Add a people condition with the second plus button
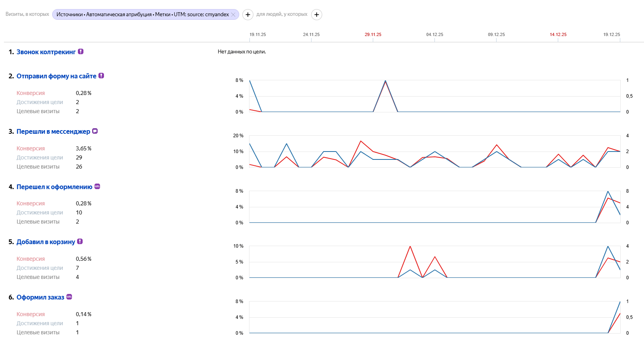 coord(317,15)
